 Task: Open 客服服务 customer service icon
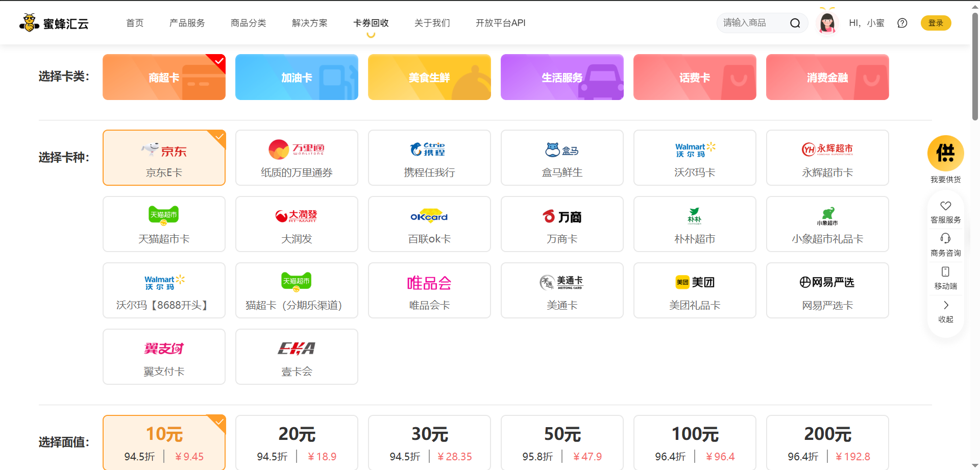point(945,206)
